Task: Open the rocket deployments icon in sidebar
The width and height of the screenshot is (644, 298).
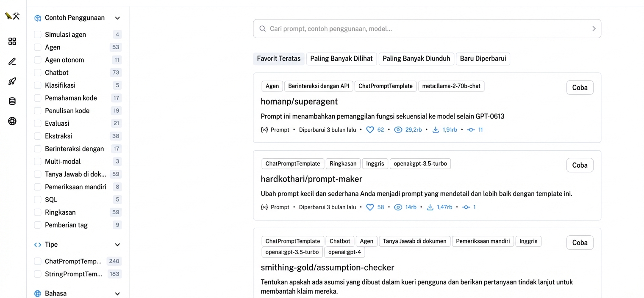Action: 12,81
